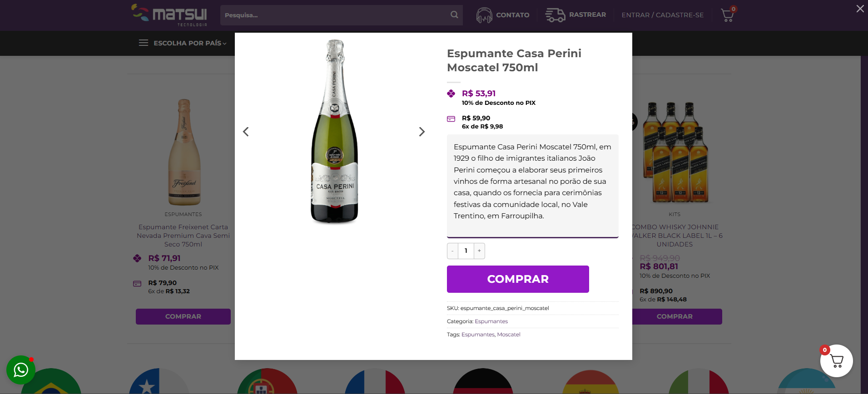Expand the Escolha por País menu
Screen dimensions: 868x394
[183, 43]
